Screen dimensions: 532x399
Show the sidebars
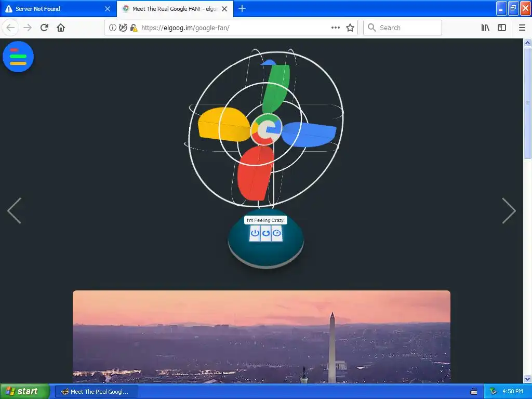502,28
